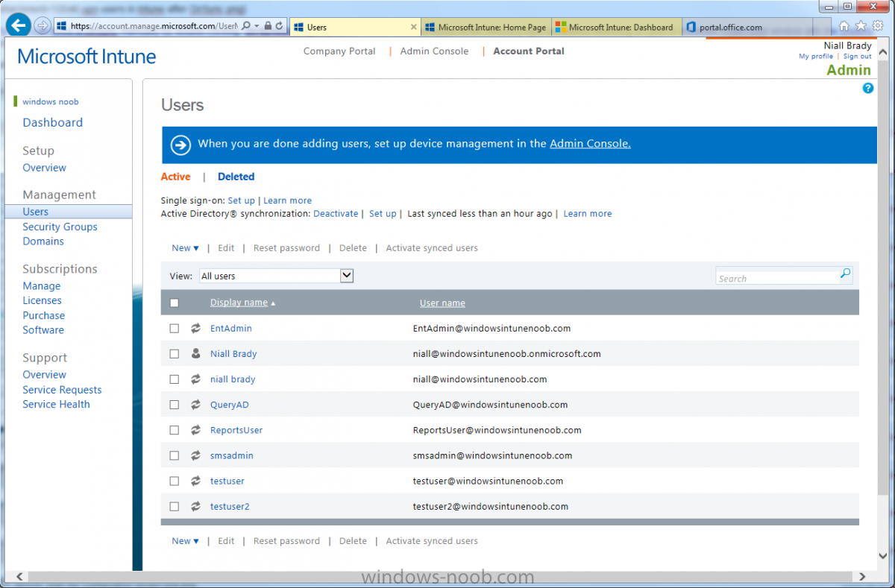
Task: Open the browser Home icon
Action: click(844, 26)
